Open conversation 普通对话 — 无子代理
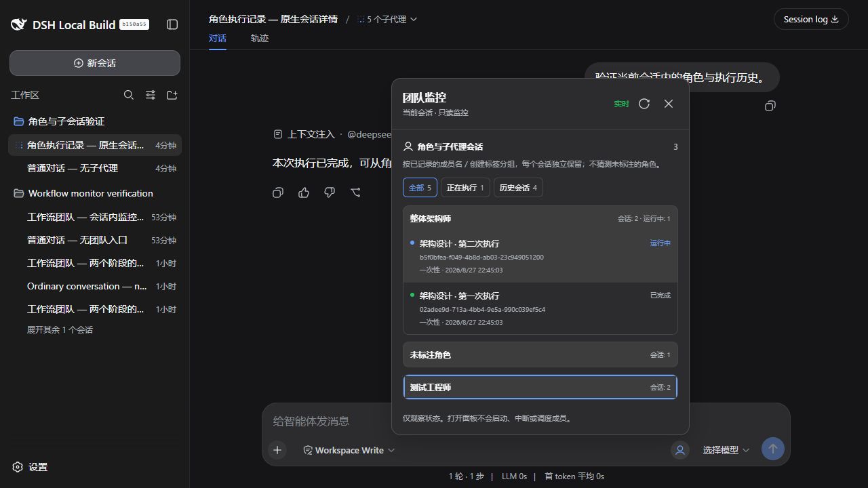Viewport: 868px width, 488px height. click(95, 168)
